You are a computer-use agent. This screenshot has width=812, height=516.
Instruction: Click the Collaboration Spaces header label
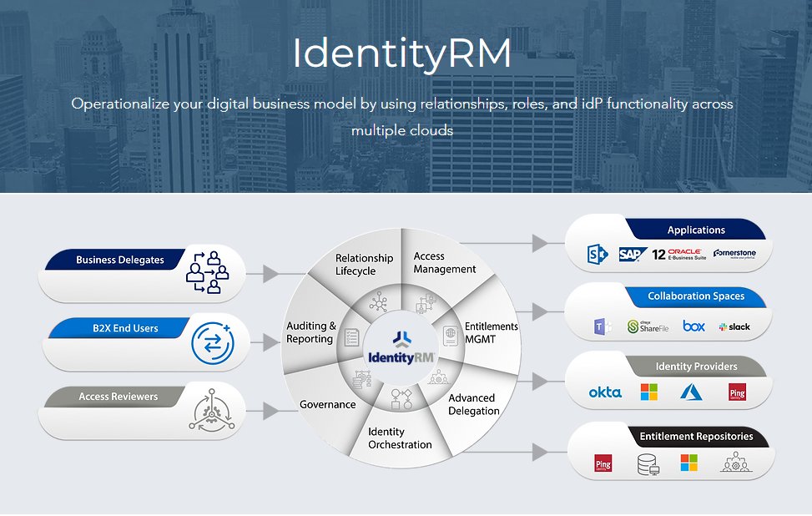click(x=696, y=296)
